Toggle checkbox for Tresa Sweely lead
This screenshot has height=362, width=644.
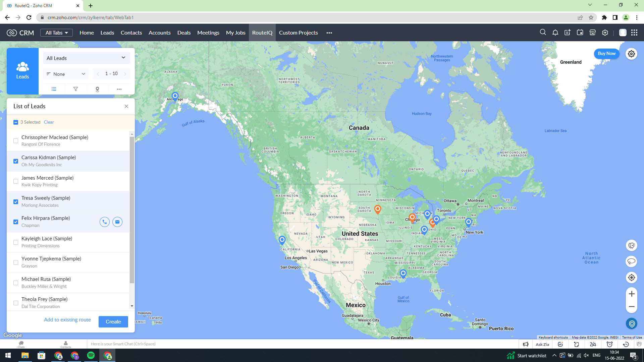pos(15,201)
